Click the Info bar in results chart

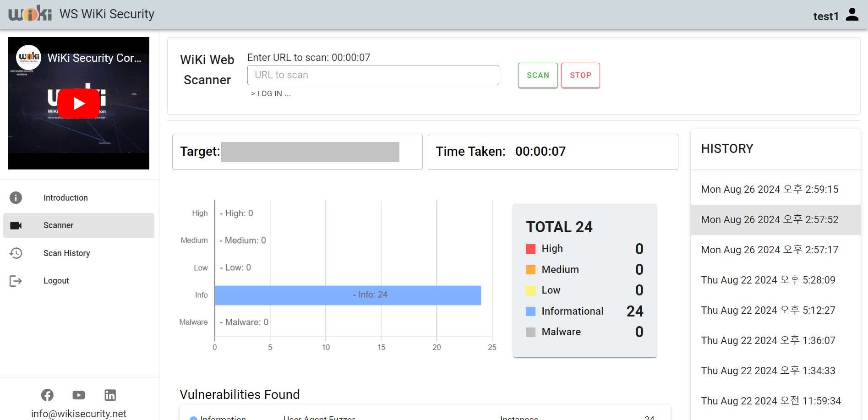point(347,295)
